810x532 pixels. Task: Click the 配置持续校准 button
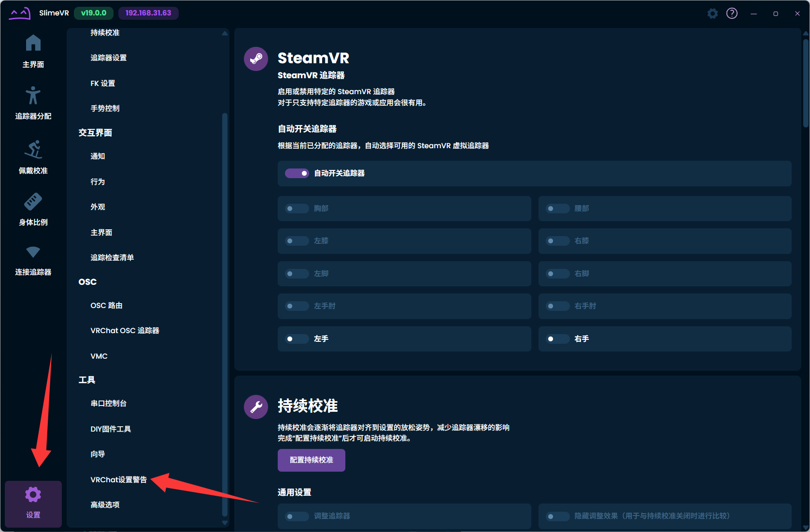pyautogui.click(x=312, y=460)
